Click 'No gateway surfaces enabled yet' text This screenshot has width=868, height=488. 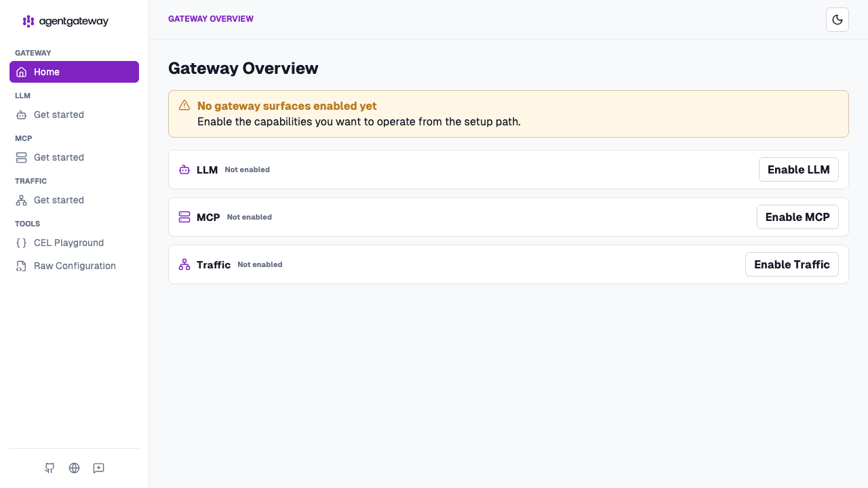(x=287, y=106)
